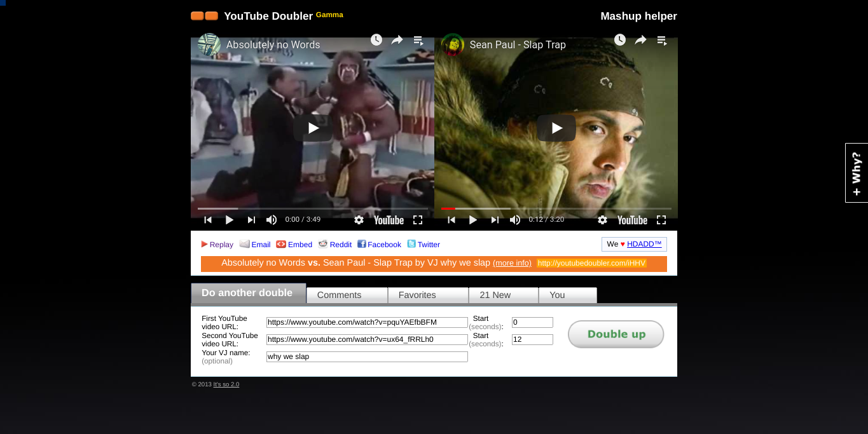The width and height of the screenshot is (868, 434).
Task: Open Sean Paul - Slap Trap video title
Action: point(518,44)
